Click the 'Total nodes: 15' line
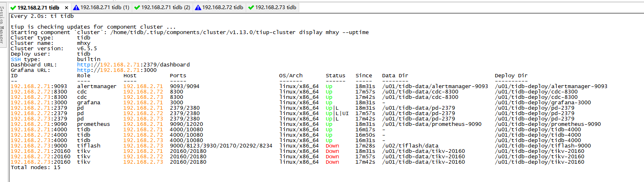644x182 pixels. click(x=36, y=167)
